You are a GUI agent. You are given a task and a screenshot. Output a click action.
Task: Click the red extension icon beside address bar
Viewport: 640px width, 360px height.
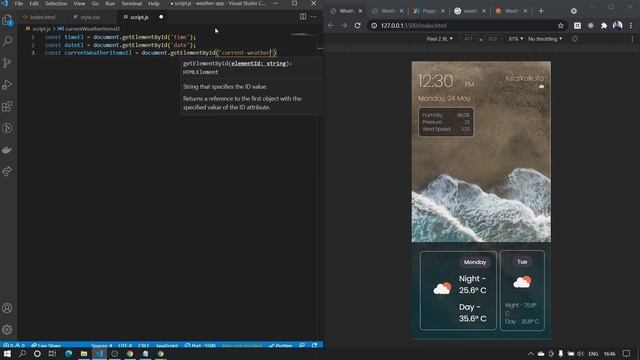coord(577,25)
